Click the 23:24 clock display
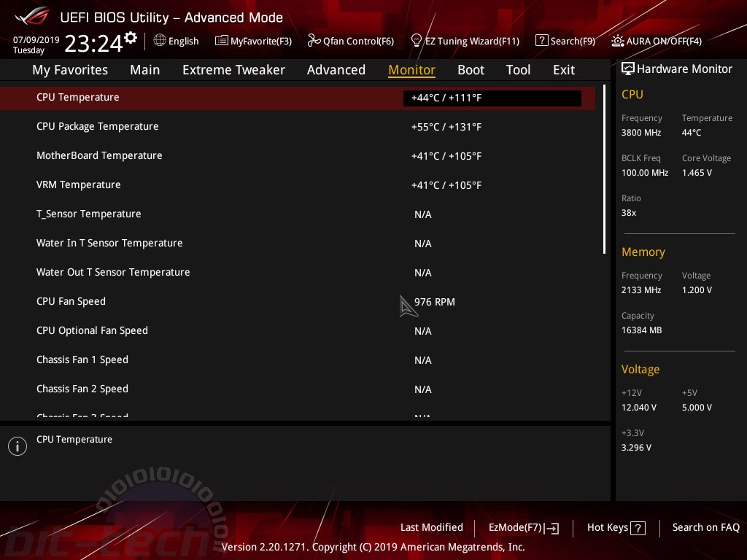747x560 pixels. click(x=93, y=43)
